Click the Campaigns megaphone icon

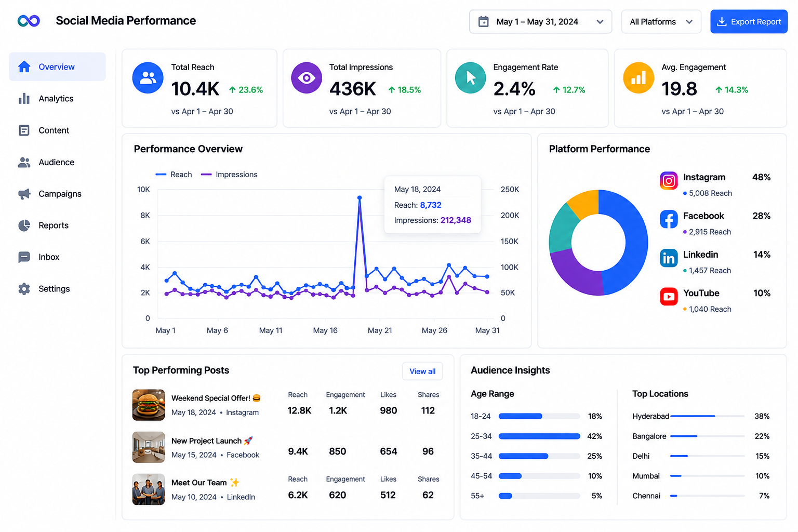24,194
